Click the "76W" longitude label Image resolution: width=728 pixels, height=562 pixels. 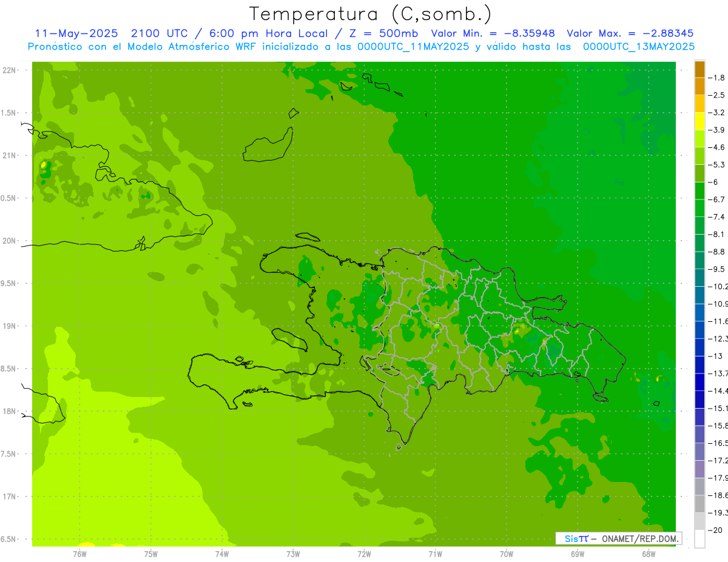[x=79, y=554]
